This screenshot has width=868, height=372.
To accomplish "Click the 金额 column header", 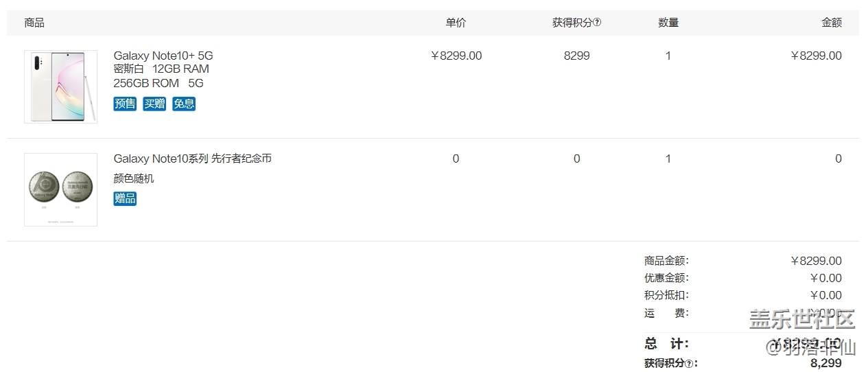I will (x=831, y=23).
